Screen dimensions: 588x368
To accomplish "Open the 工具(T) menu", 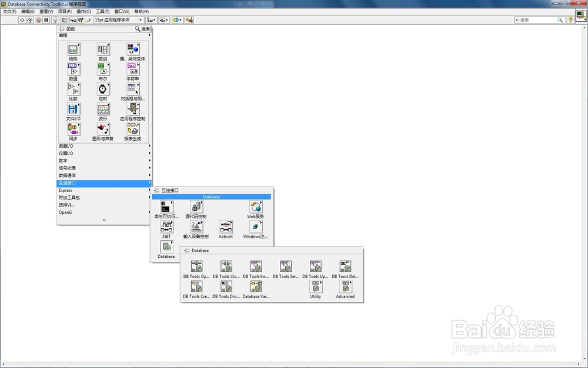I will [x=102, y=11].
